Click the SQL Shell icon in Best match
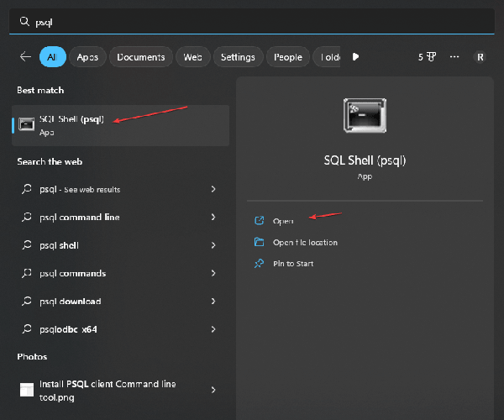The image size is (504, 420). pos(27,124)
